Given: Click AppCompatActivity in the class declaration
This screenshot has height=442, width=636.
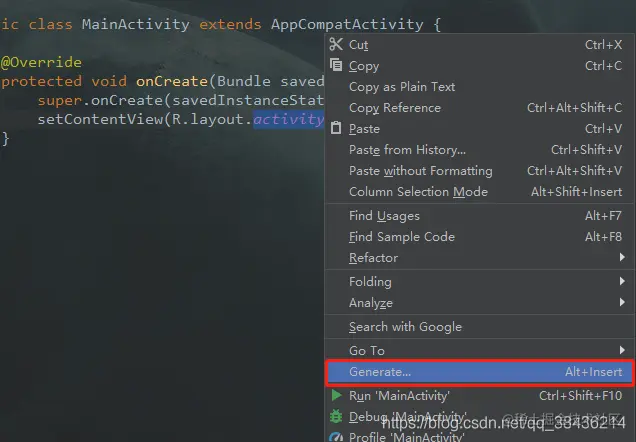Looking at the screenshot, I should click(x=347, y=24).
